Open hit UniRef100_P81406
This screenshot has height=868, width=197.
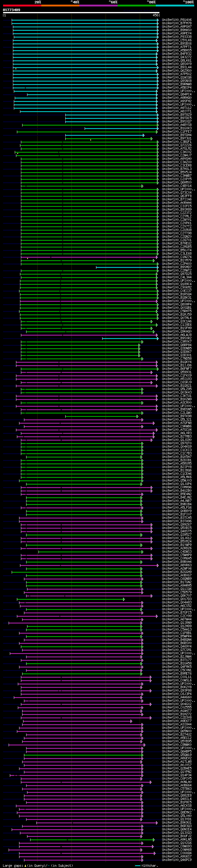coord(177,20)
